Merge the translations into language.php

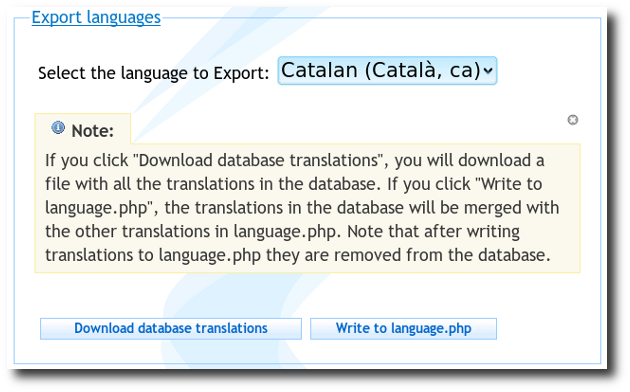click(403, 329)
